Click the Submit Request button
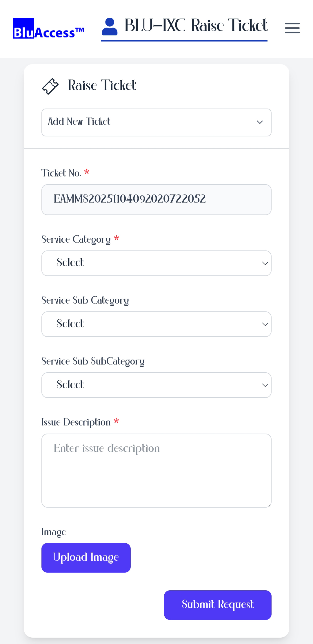Image resolution: width=313 pixels, height=644 pixels. pos(218,605)
